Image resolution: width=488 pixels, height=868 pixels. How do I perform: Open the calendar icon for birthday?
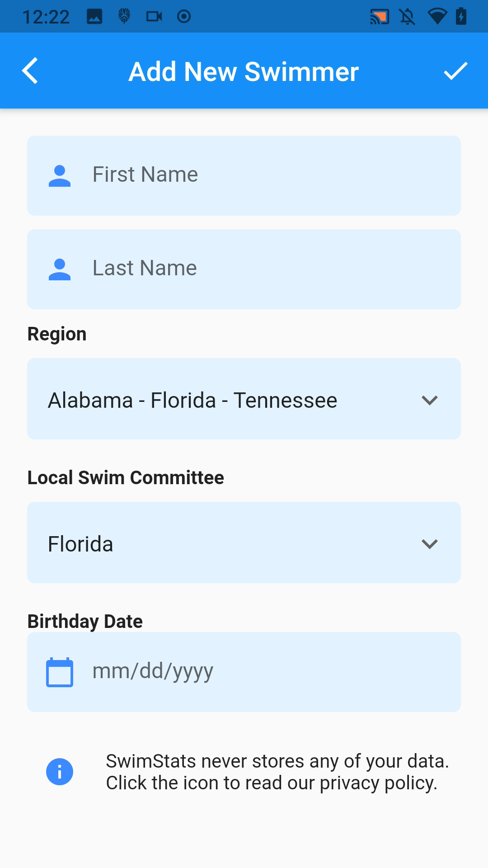(x=60, y=672)
